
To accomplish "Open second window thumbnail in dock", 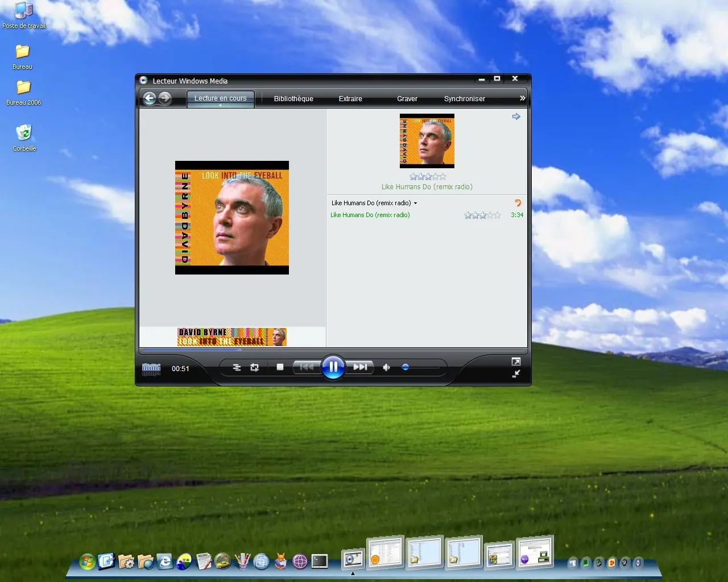I will click(x=386, y=552).
